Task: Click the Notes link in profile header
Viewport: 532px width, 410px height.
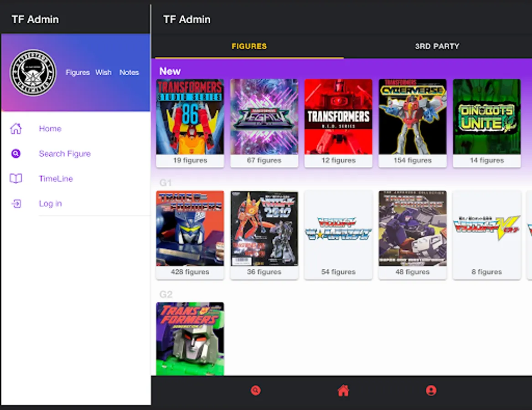Action: tap(129, 72)
